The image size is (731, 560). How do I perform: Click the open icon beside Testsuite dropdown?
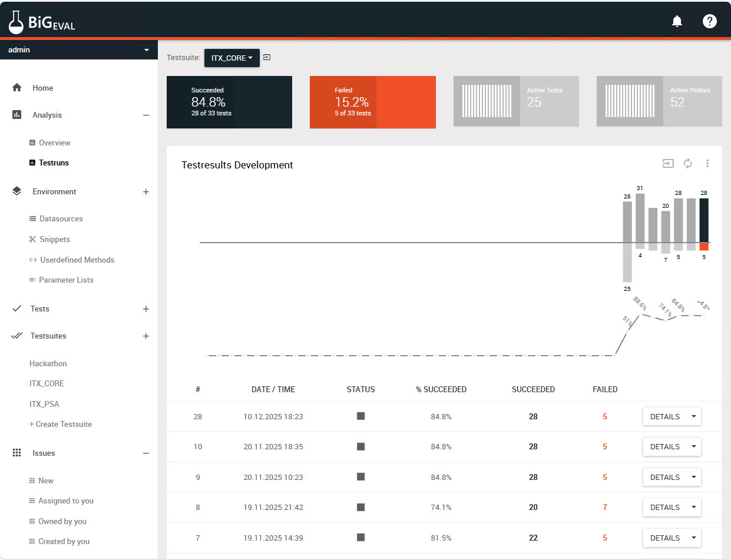click(x=267, y=58)
